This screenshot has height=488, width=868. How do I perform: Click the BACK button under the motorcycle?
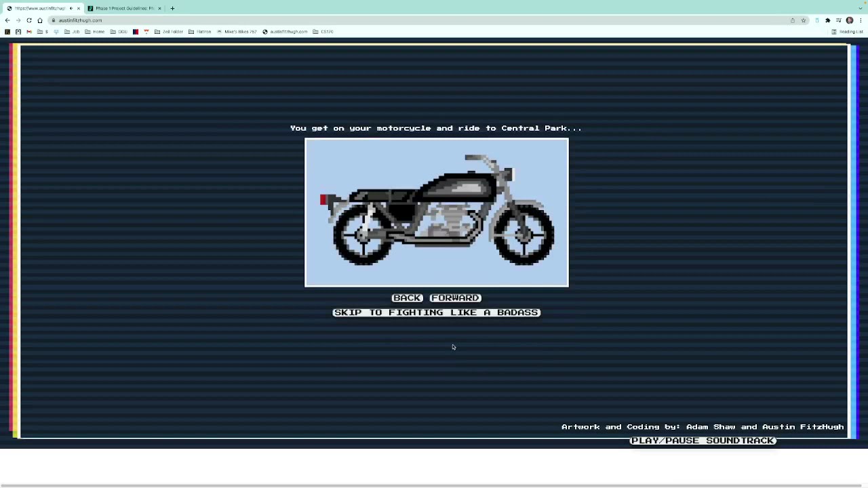pyautogui.click(x=407, y=298)
